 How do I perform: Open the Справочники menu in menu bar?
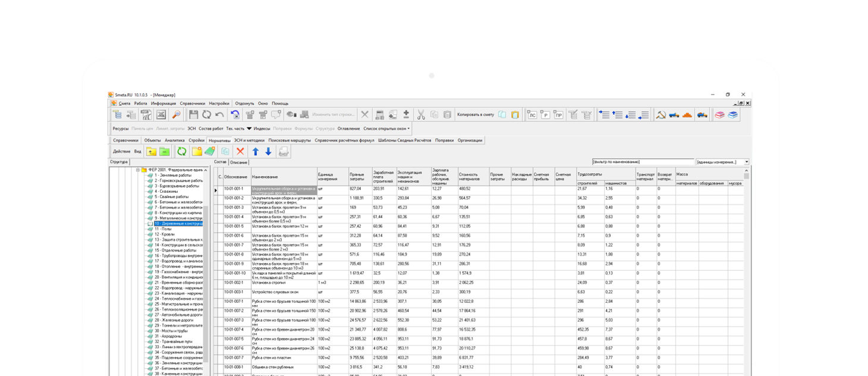pos(193,104)
